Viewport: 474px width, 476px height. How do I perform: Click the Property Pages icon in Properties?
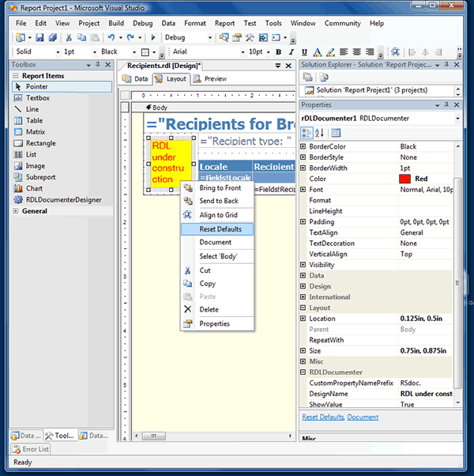point(336,132)
